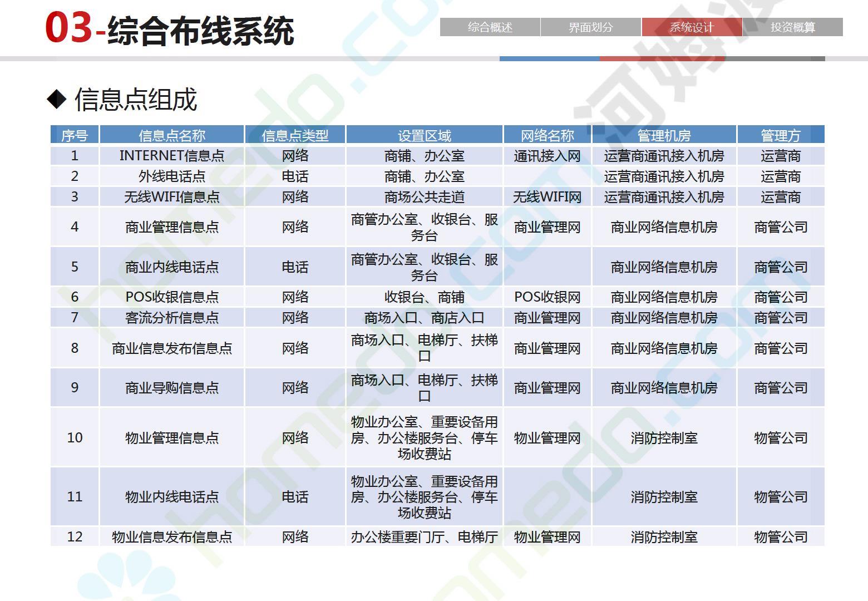Select 电话 in the 商业内线电话点 row
The height and width of the screenshot is (601, 868).
tap(295, 267)
